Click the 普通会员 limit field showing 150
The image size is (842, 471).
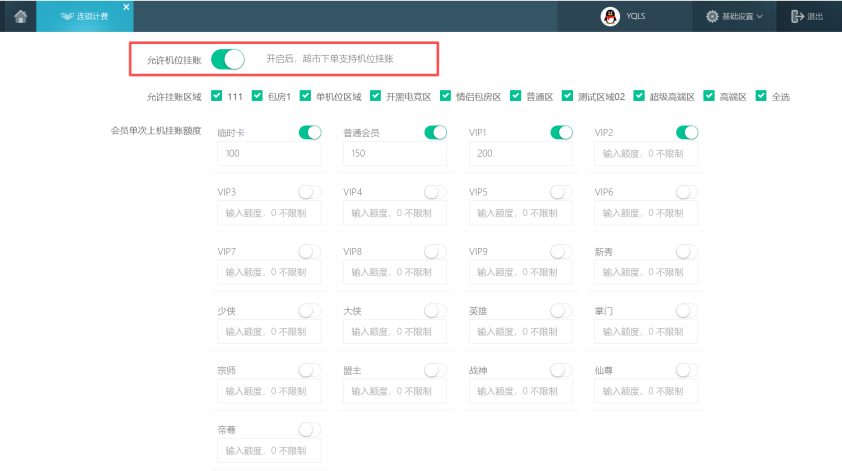(395, 154)
